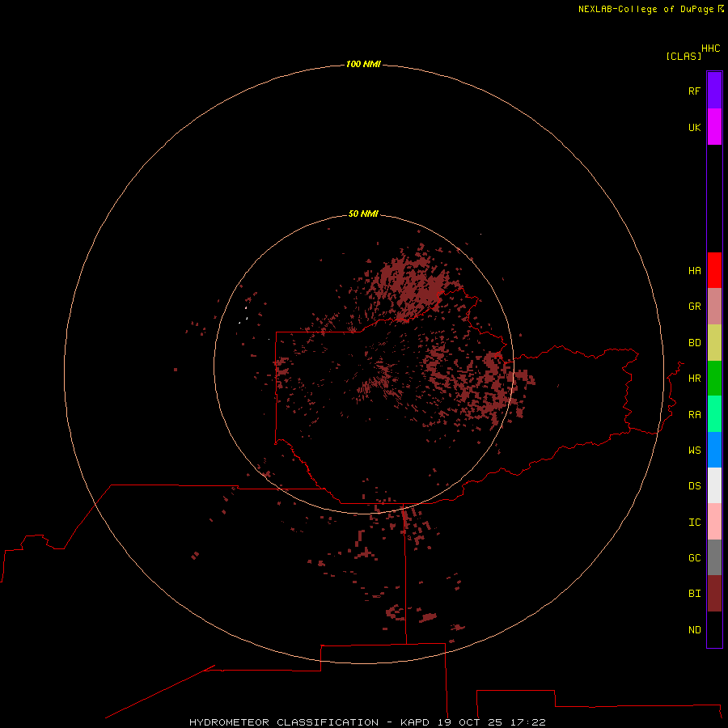Click the GR salmon legend swatch
The height and width of the screenshot is (728, 728).
point(714,307)
